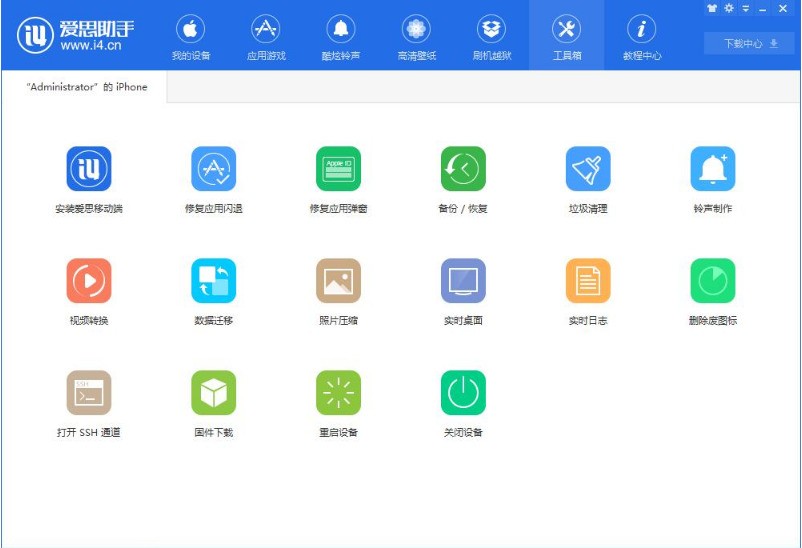The height and width of the screenshot is (548, 802).
Task: Switch to 应用游戏 section
Action: click(x=266, y=37)
